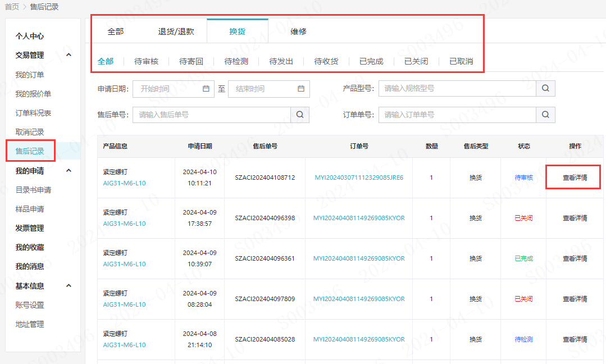This screenshot has height=364, width=606.
Task: Click the after-sales number search magnifier icon
Action: pyautogui.click(x=300, y=115)
